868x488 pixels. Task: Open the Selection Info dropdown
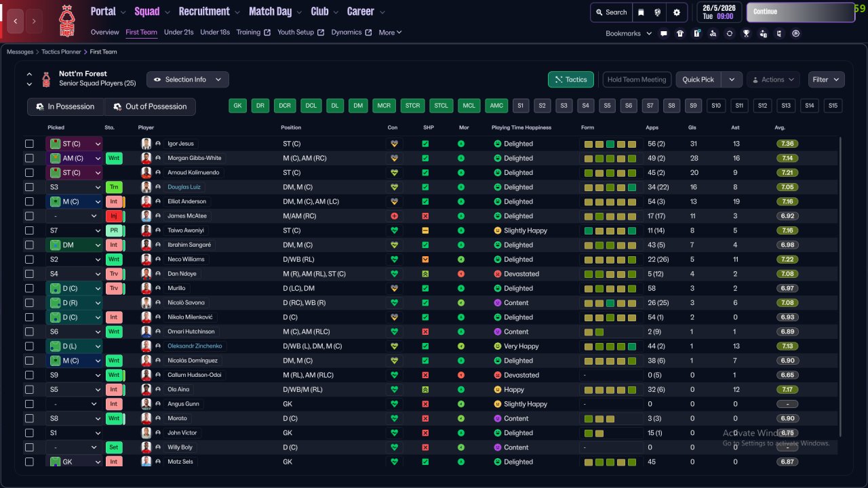click(187, 79)
